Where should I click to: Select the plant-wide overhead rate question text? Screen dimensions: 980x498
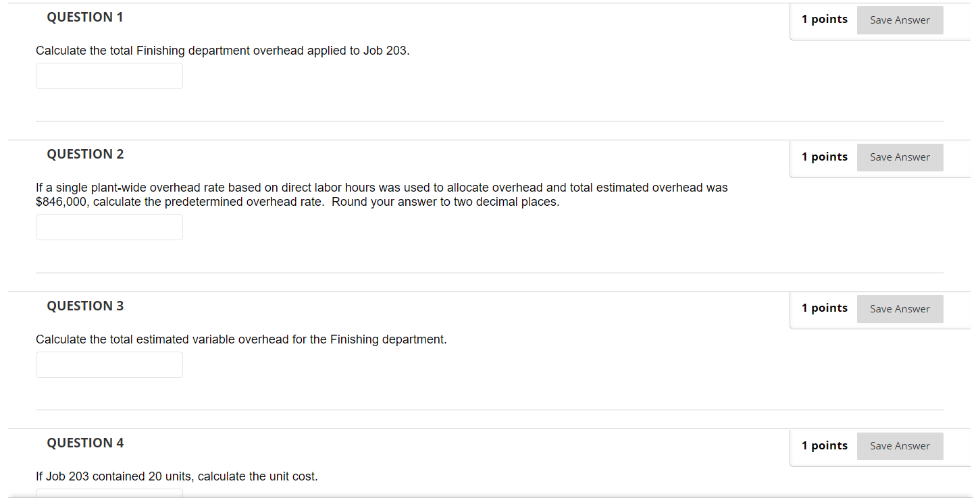click(382, 194)
